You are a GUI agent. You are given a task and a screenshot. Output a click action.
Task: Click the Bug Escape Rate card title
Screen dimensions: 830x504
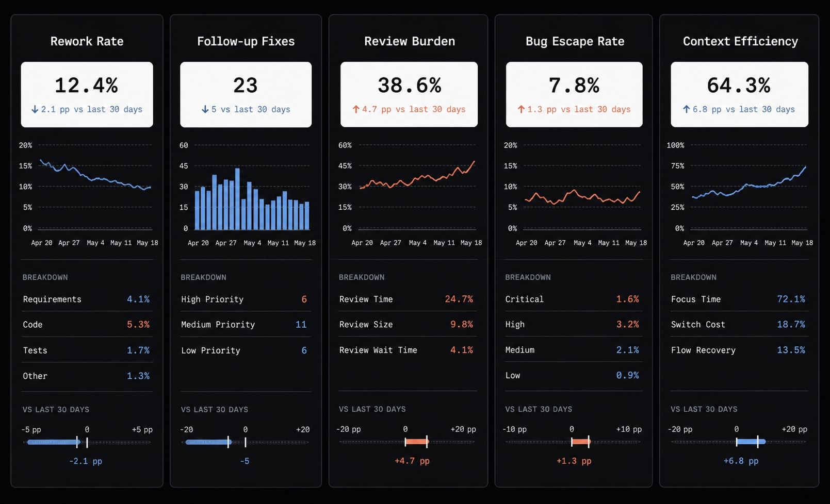(x=575, y=41)
